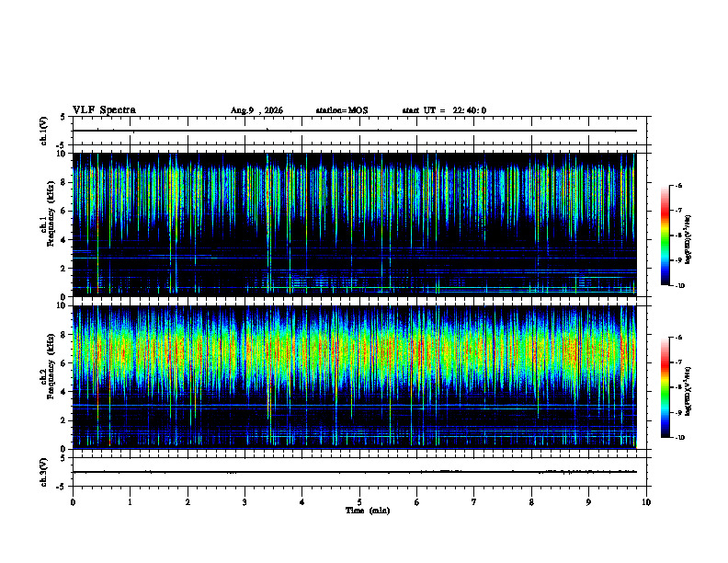
Task: Click the ch.1 spectrogram color scale bar
Action: (x=665, y=236)
